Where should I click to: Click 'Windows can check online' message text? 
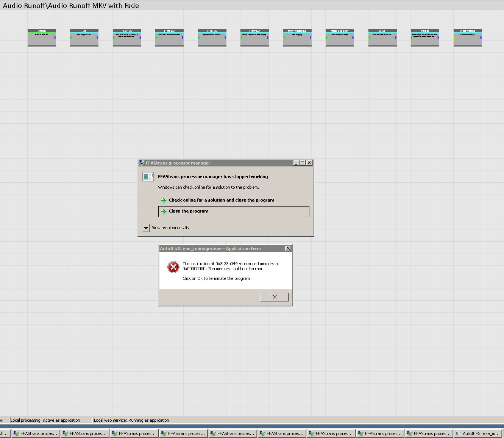click(x=208, y=187)
